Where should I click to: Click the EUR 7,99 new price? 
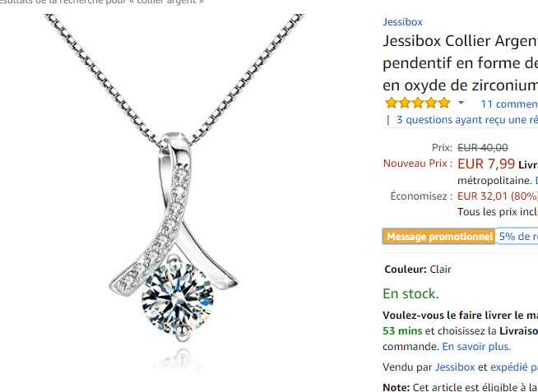[486, 164]
